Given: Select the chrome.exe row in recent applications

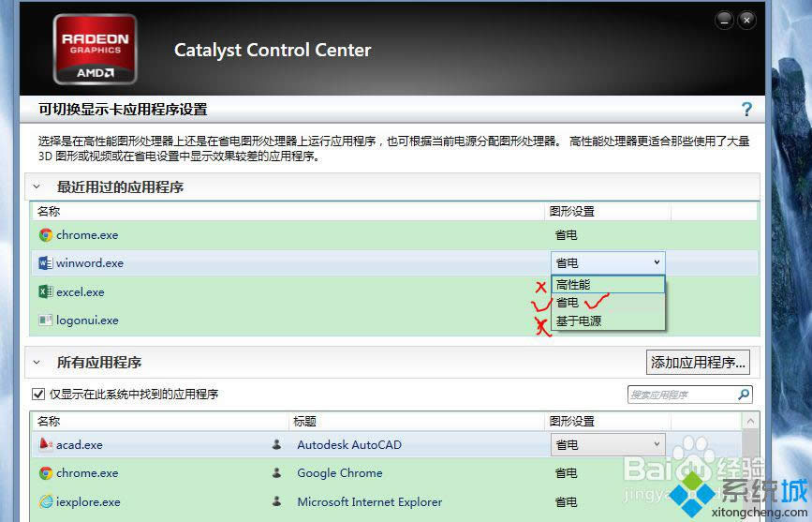Looking at the screenshot, I should [394, 235].
